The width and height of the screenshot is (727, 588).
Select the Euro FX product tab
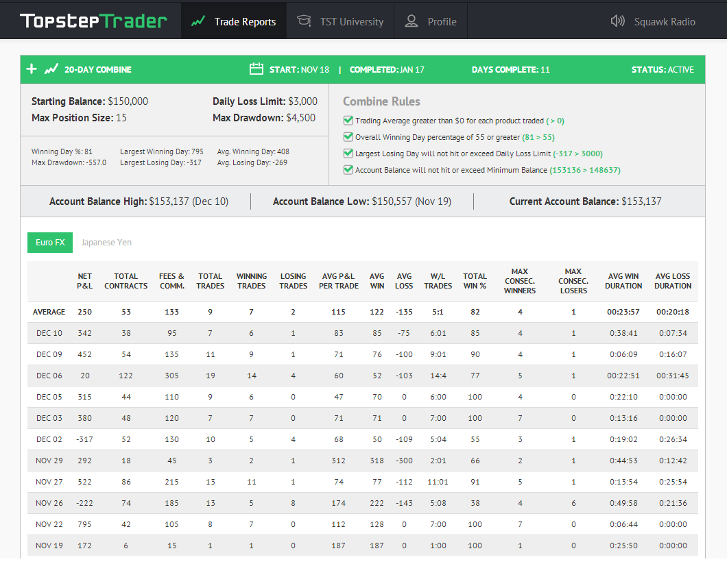(x=50, y=243)
